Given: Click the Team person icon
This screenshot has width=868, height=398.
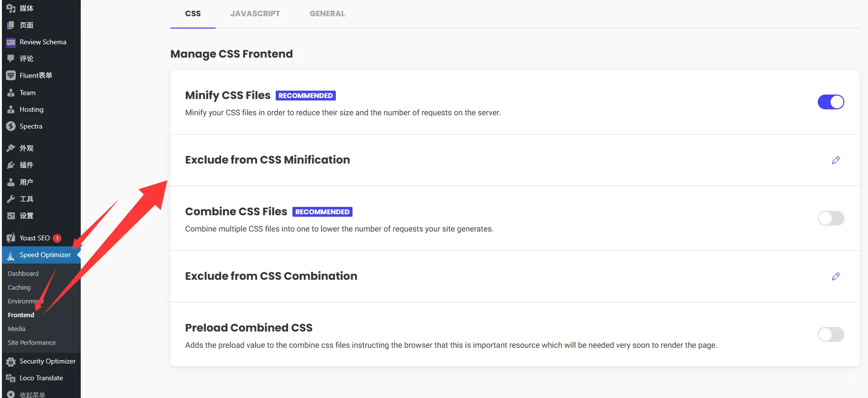Looking at the screenshot, I should point(11,93).
